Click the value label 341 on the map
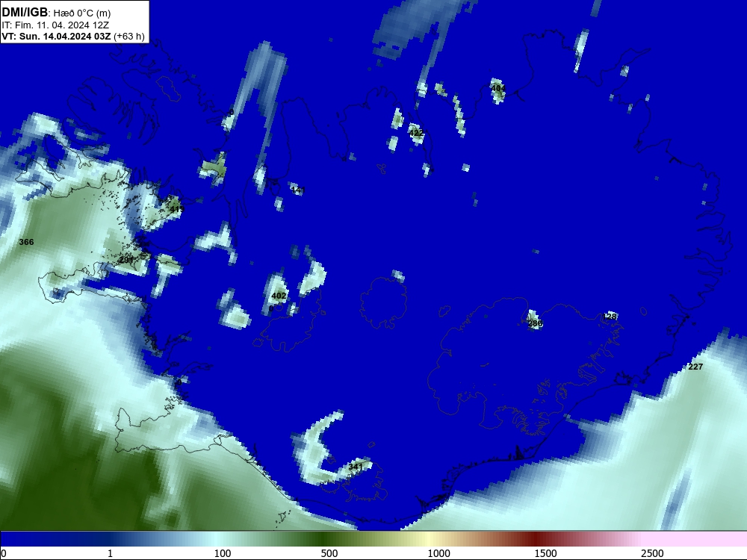This screenshot has height=560, width=747. [356, 466]
